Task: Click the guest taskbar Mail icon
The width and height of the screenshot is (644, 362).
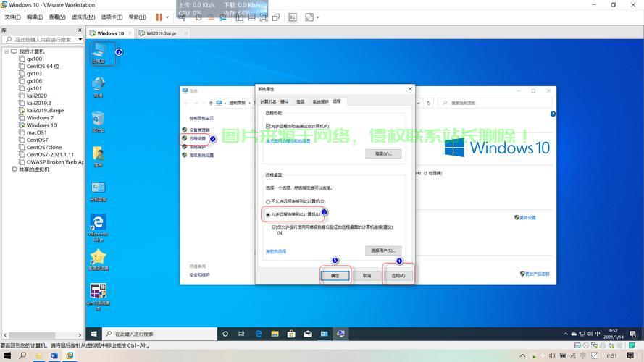Action: click(x=308, y=334)
